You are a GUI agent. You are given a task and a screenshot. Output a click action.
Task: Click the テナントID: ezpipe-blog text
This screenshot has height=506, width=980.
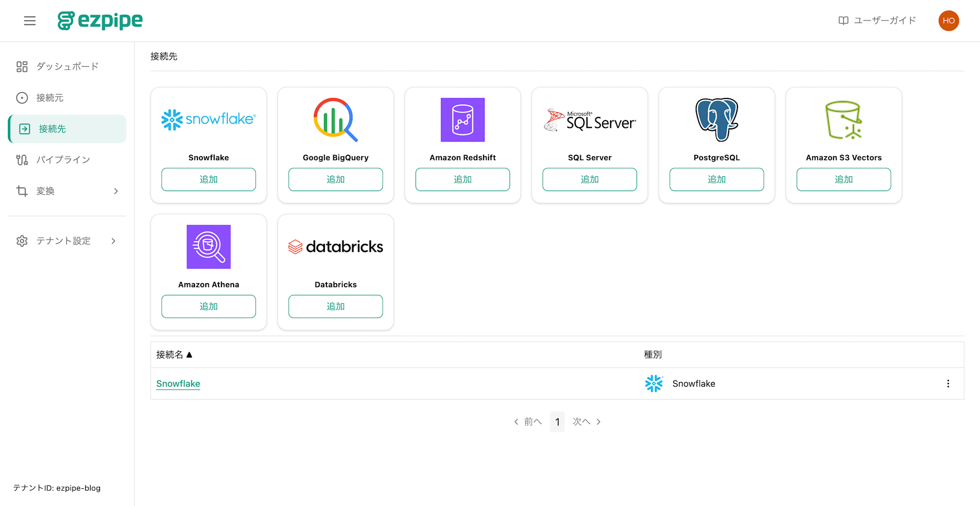click(57, 488)
